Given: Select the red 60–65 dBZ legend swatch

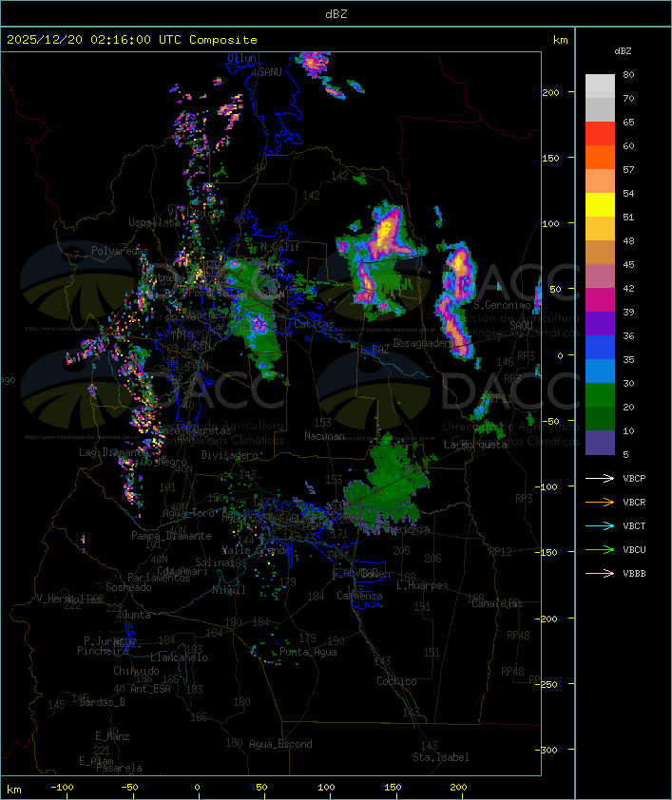Looking at the screenshot, I should click(x=600, y=134).
